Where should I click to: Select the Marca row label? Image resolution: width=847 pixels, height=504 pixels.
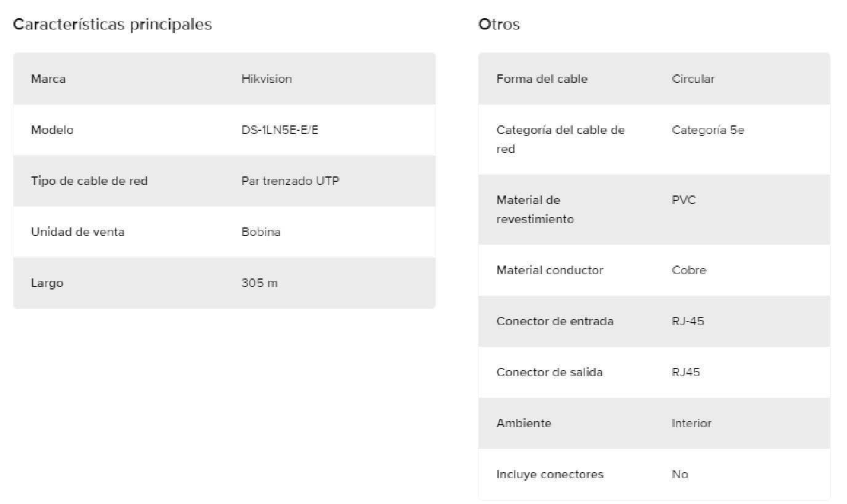[x=48, y=79]
